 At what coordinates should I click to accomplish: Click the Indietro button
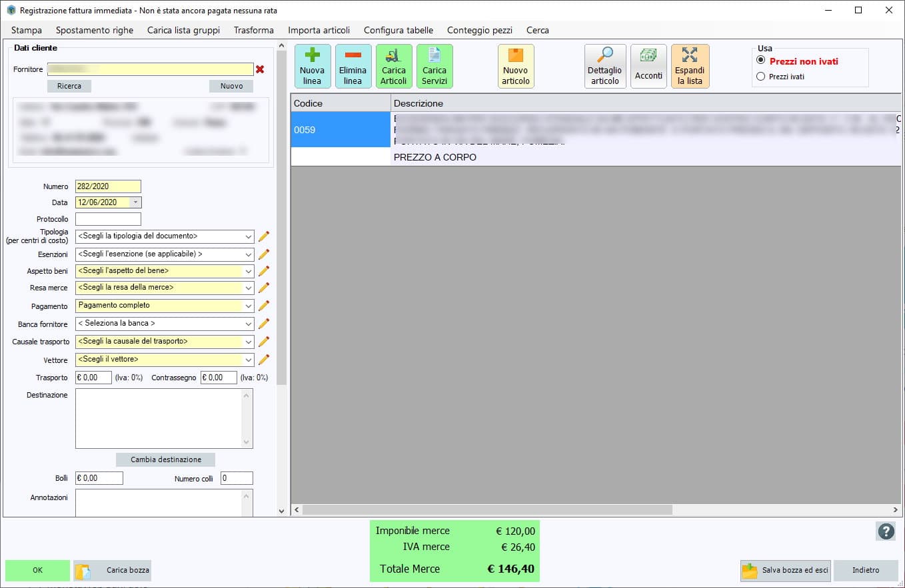click(866, 571)
